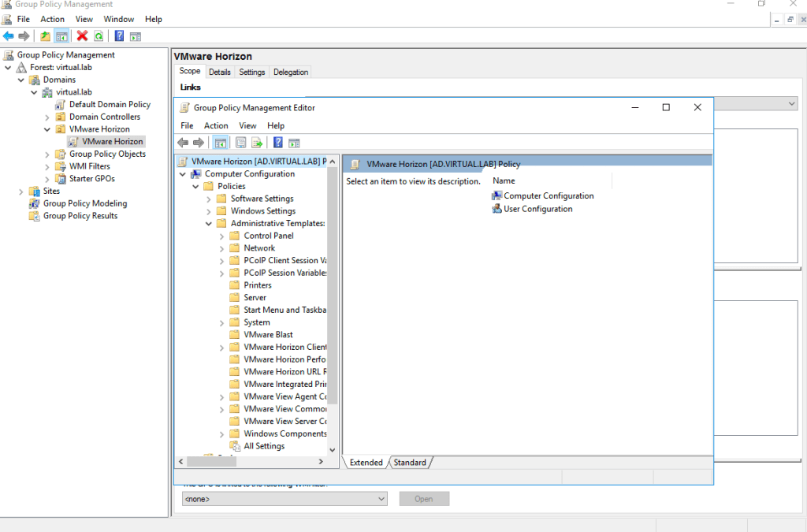Expand the Windows Settings folder node

pos(210,211)
